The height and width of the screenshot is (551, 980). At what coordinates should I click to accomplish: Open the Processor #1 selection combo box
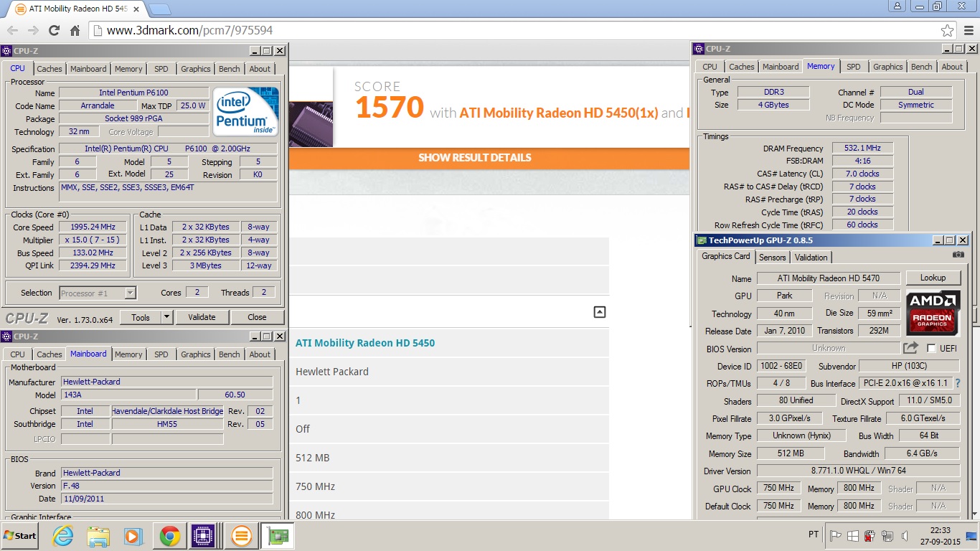coord(98,293)
